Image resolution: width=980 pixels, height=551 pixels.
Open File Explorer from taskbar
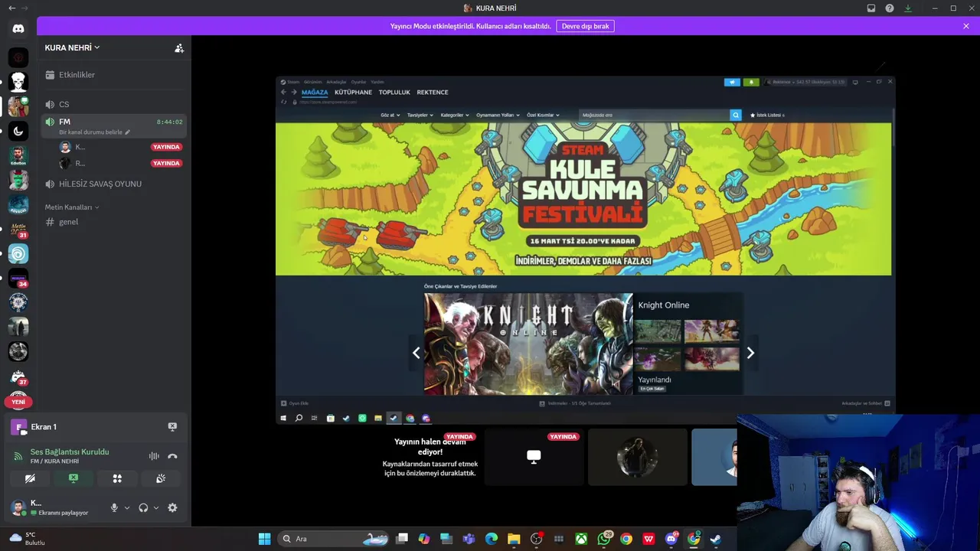(514, 539)
